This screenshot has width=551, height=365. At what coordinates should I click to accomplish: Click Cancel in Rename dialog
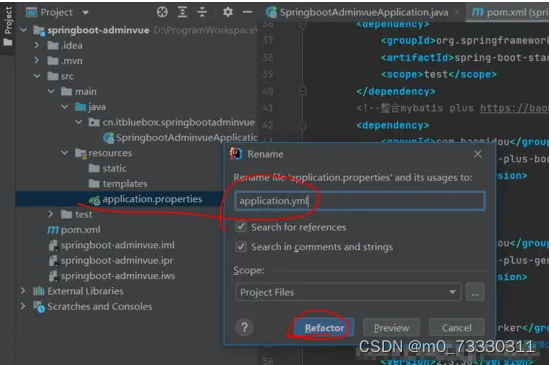(x=456, y=328)
